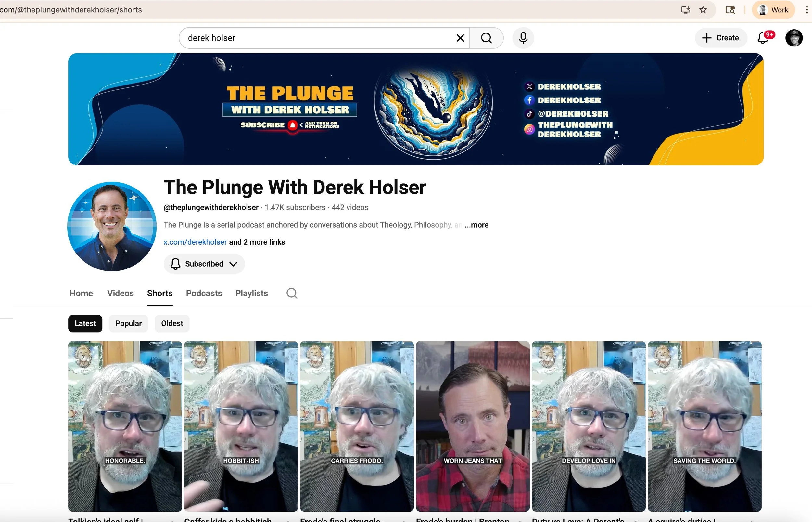Click the channel profile picture

[x=112, y=227]
